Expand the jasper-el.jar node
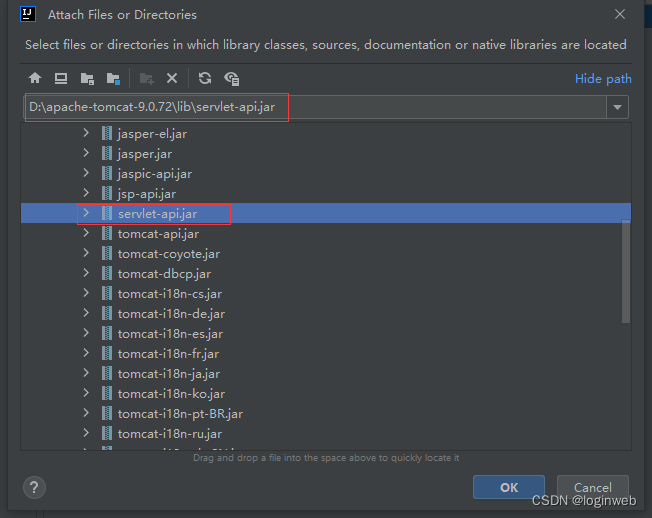This screenshot has height=518, width=652. [x=86, y=133]
